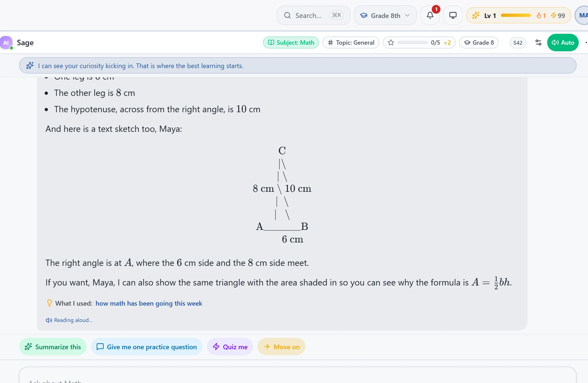Image resolution: width=588 pixels, height=383 pixels.
Task: Click 'The right angle is at A' sentence
Action: (177, 263)
